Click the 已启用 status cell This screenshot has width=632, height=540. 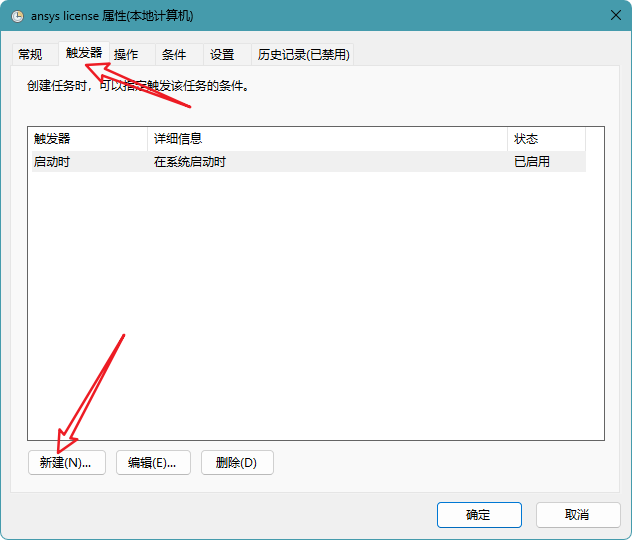coord(532,162)
